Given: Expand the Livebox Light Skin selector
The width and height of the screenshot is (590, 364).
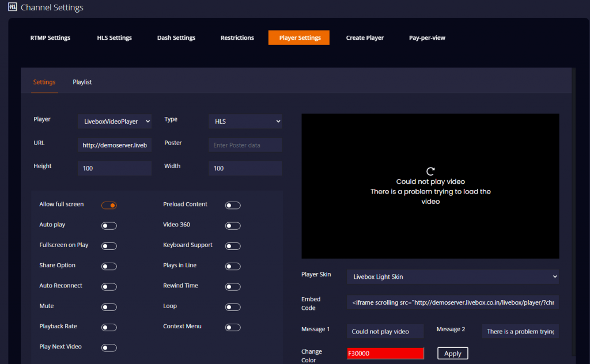Looking at the screenshot, I should tap(452, 276).
